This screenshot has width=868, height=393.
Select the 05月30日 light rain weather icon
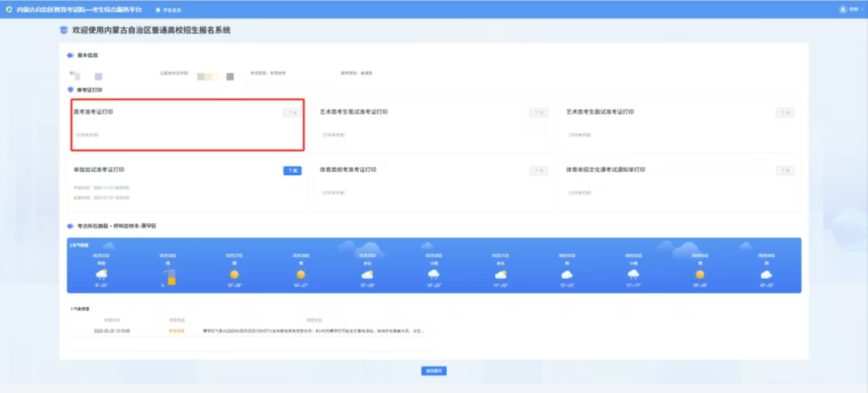coord(434,275)
